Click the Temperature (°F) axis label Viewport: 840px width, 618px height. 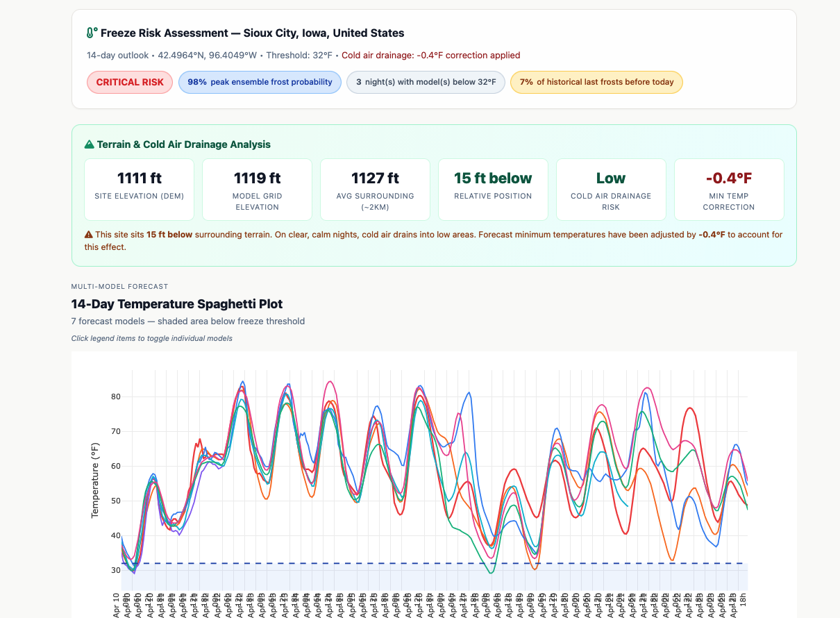click(x=95, y=481)
